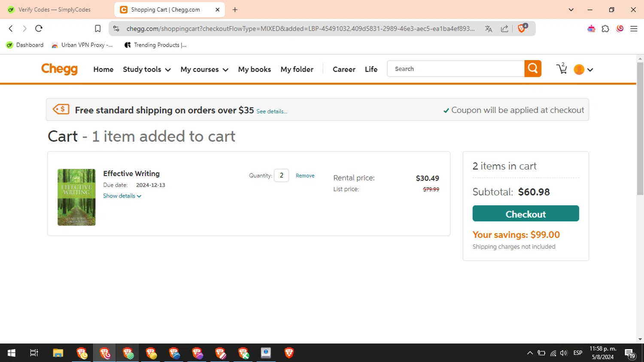Click the pink circular extension icon

(620, 29)
